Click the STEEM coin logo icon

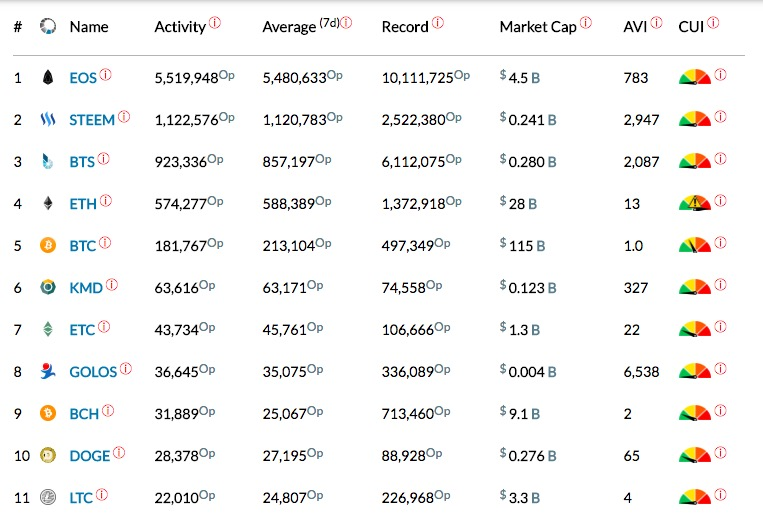(47, 120)
